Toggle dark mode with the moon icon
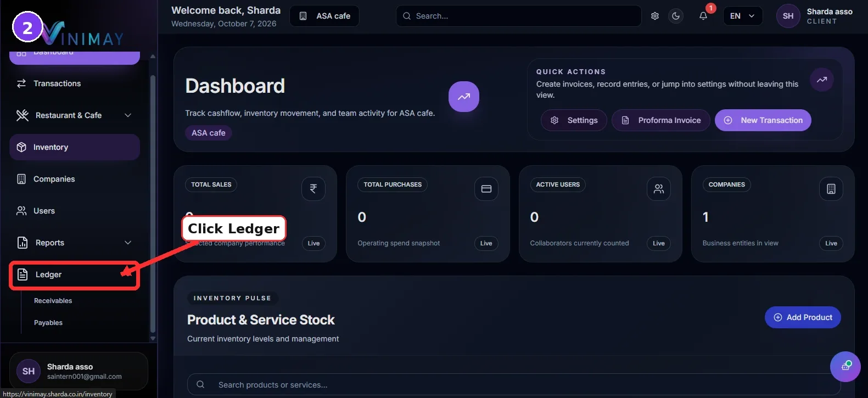The image size is (868, 398). [x=676, y=16]
